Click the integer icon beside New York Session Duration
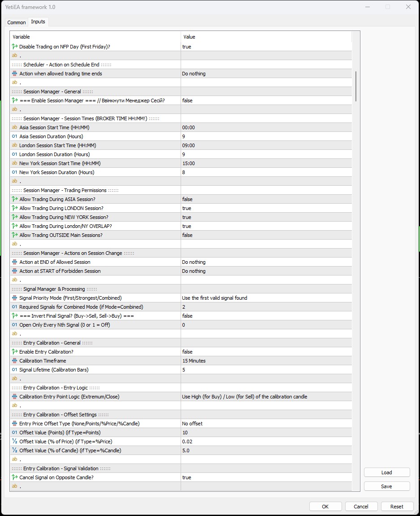Screen dimensions: 420x516 coord(14,172)
